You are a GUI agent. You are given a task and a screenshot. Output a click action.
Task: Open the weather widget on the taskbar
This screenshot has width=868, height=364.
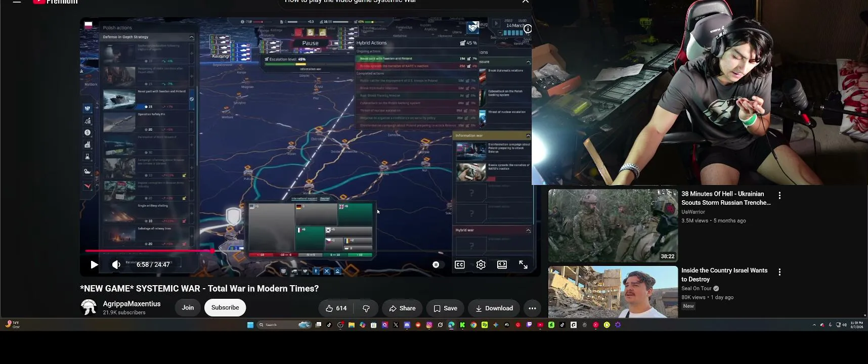(x=12, y=325)
